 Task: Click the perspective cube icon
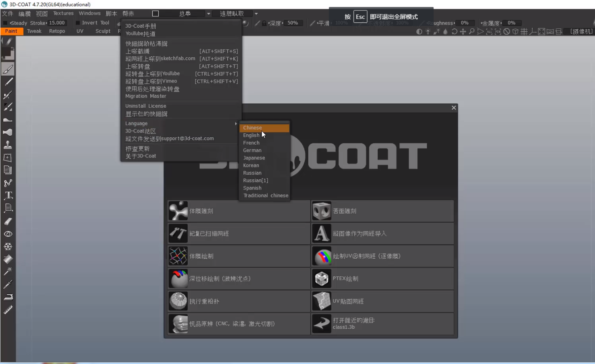coord(515,32)
